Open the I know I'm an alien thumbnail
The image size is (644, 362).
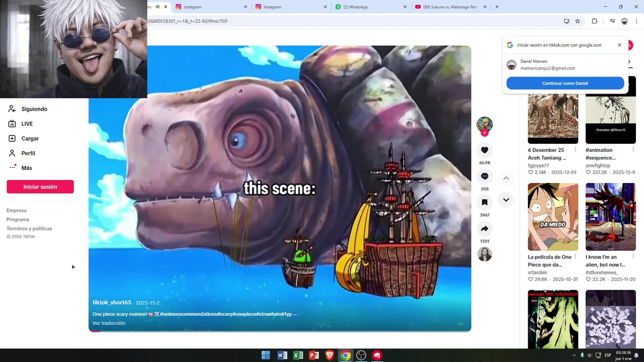[611, 217]
